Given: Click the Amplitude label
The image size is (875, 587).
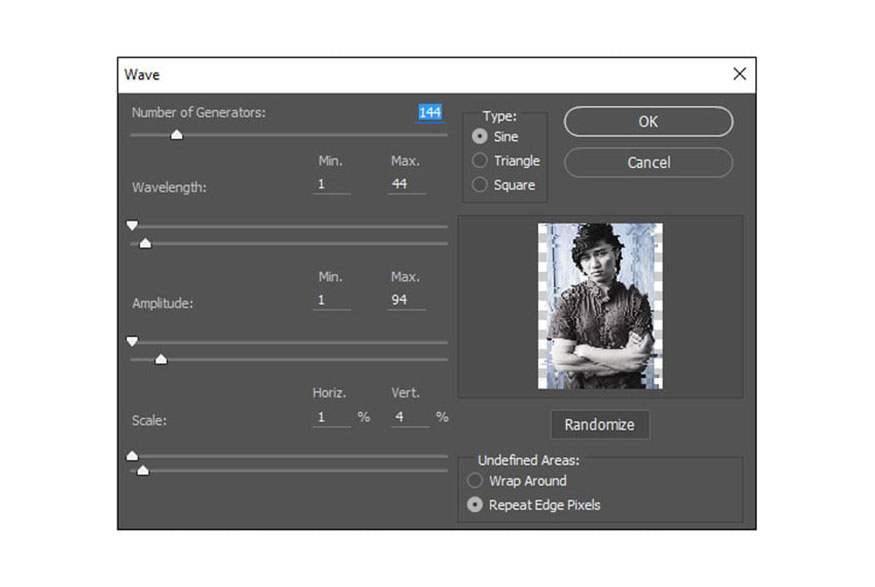Looking at the screenshot, I should click(162, 304).
